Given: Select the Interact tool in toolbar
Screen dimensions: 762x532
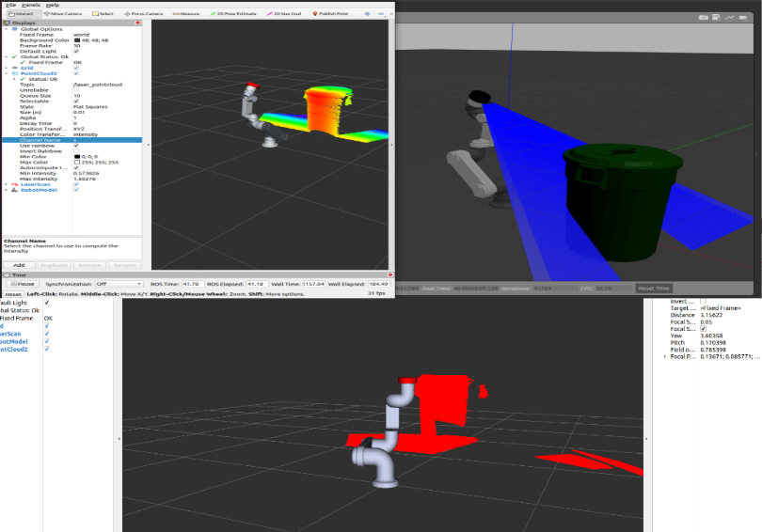Looking at the screenshot, I should pos(21,13).
